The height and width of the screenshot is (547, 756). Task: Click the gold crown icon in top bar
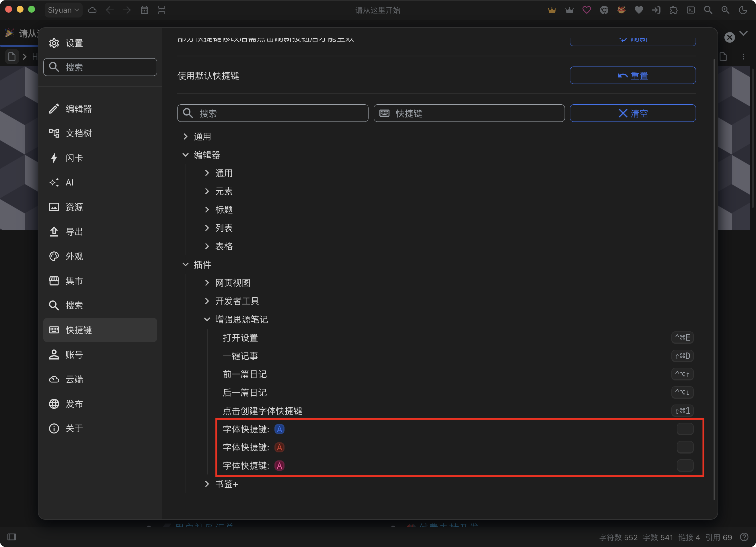click(x=552, y=10)
